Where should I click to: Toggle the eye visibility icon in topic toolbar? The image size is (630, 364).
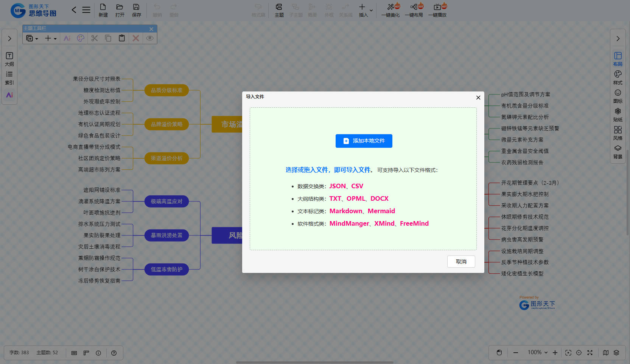[x=150, y=38]
